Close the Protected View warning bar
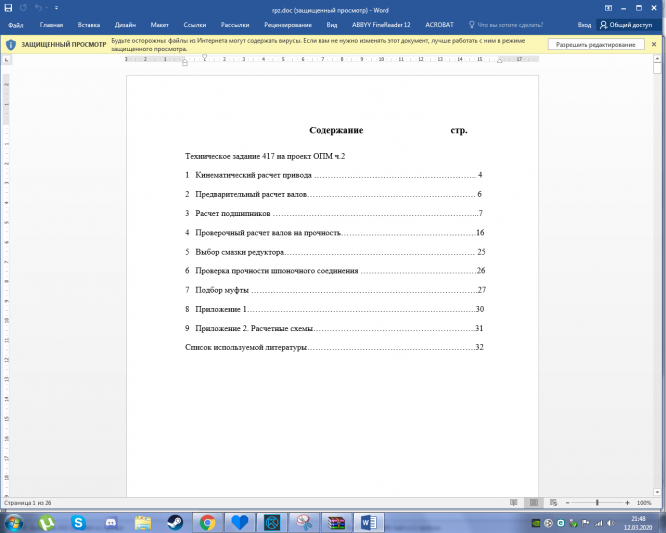 658,44
